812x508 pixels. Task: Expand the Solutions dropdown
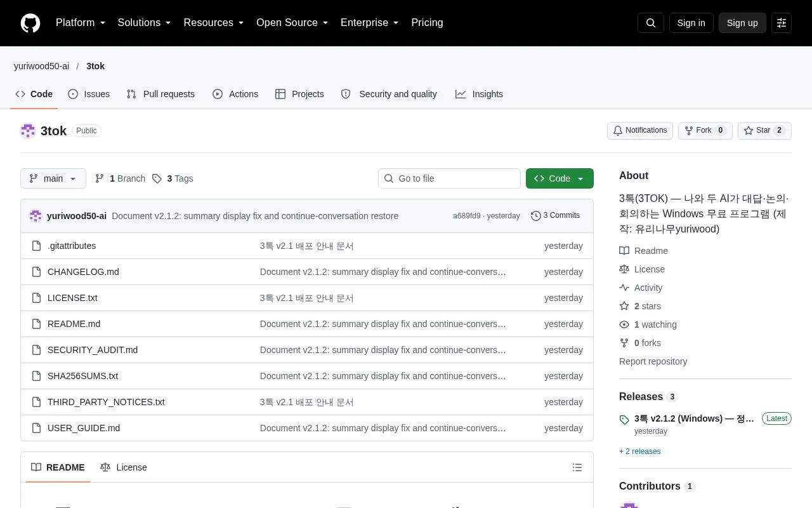[144, 23]
